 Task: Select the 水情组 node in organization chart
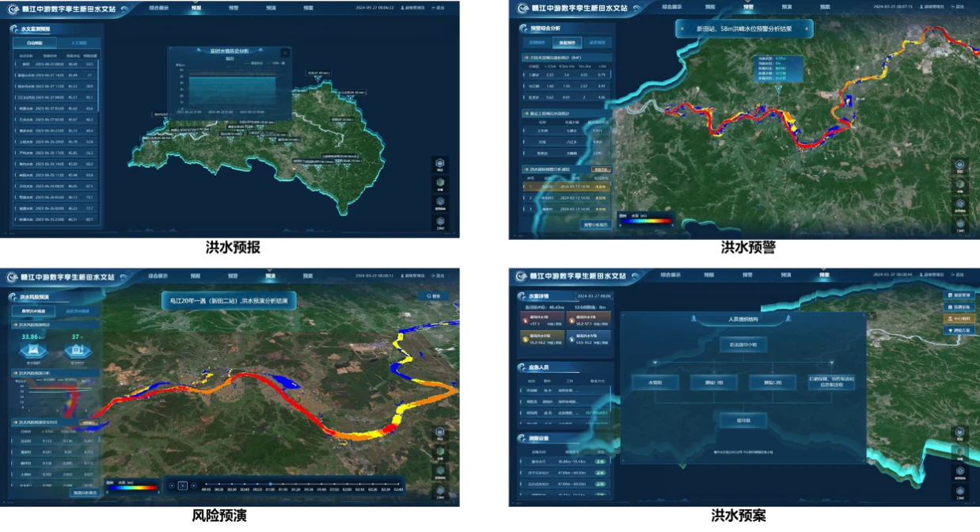pos(655,382)
